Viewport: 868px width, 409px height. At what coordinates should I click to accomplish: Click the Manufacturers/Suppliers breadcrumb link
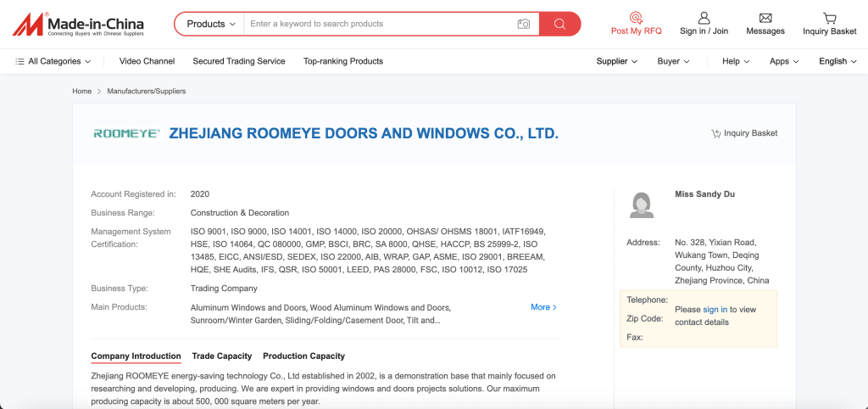click(147, 91)
